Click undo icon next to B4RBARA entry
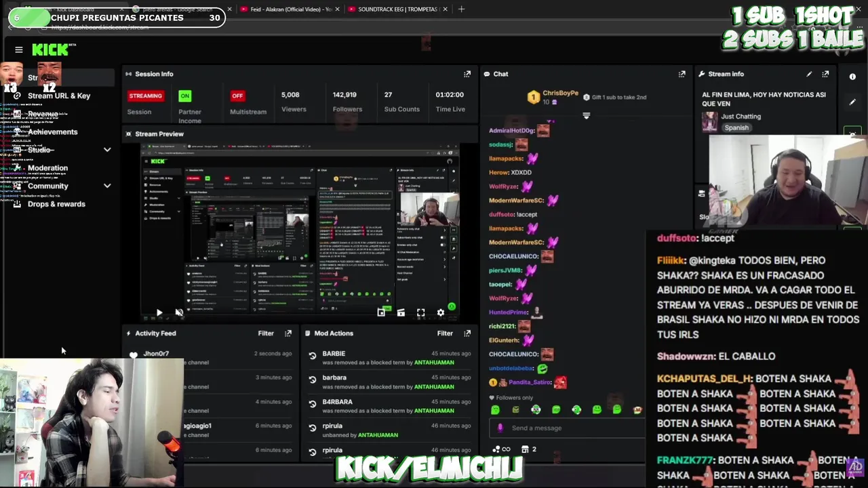Screen dimensions: 868x488 pos(313,404)
